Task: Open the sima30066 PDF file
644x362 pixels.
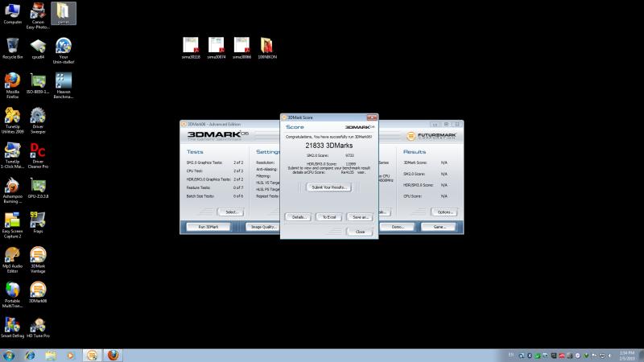Action: (242, 48)
